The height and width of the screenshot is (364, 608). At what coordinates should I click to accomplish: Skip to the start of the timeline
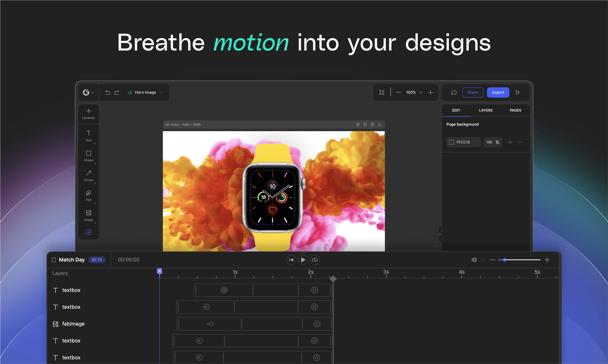coord(291,260)
